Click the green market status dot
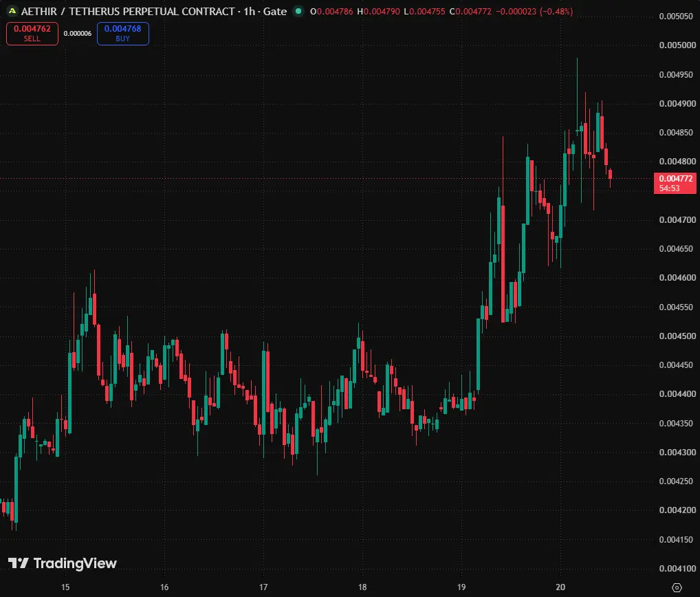Viewport: 700px width, 597px height. coord(298,11)
